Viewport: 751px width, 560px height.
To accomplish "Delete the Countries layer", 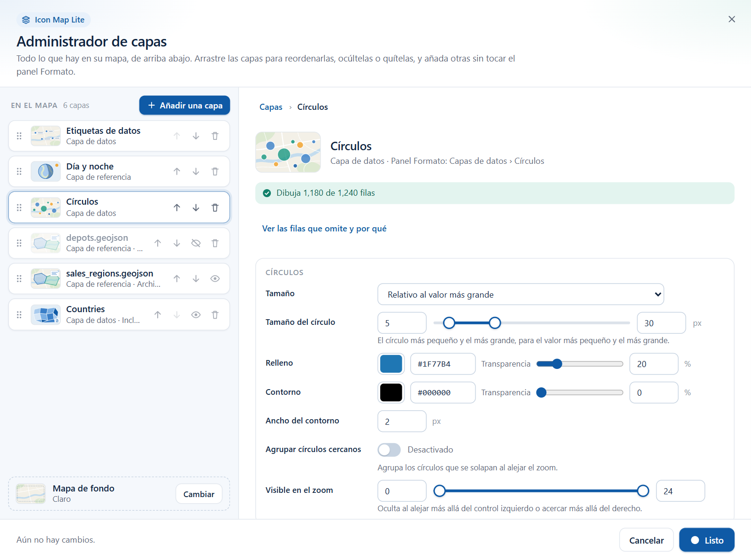I will click(215, 315).
